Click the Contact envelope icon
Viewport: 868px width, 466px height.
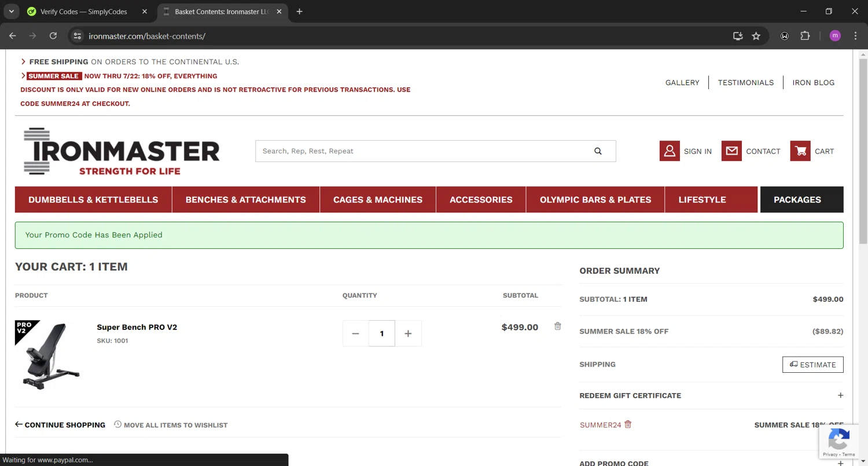[731, 151]
